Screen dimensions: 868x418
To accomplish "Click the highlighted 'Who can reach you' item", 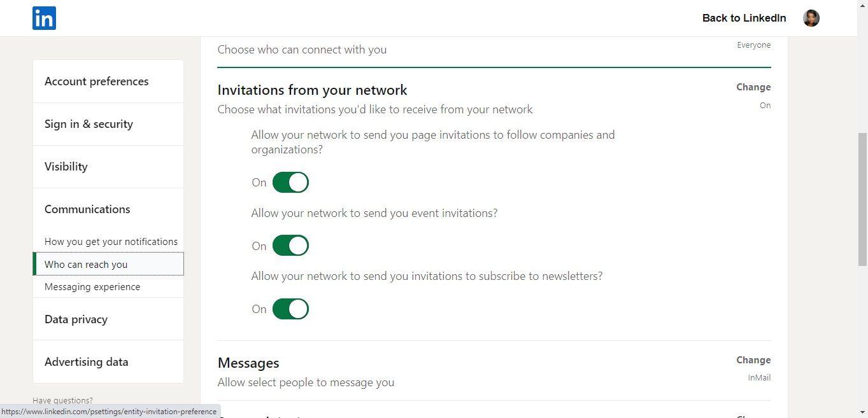I will [86, 264].
